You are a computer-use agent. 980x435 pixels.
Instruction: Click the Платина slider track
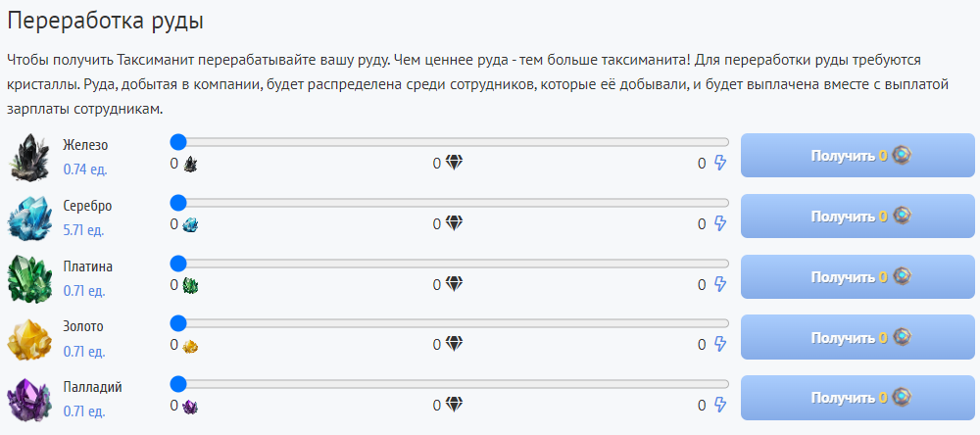451,264
